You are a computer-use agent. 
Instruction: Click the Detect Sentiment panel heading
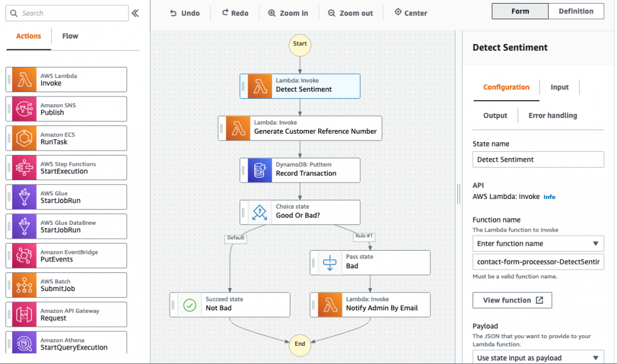pyautogui.click(x=510, y=48)
